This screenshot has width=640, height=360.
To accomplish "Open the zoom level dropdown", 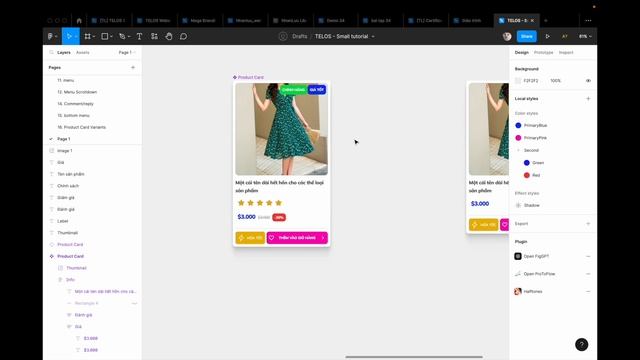I will [x=585, y=36].
